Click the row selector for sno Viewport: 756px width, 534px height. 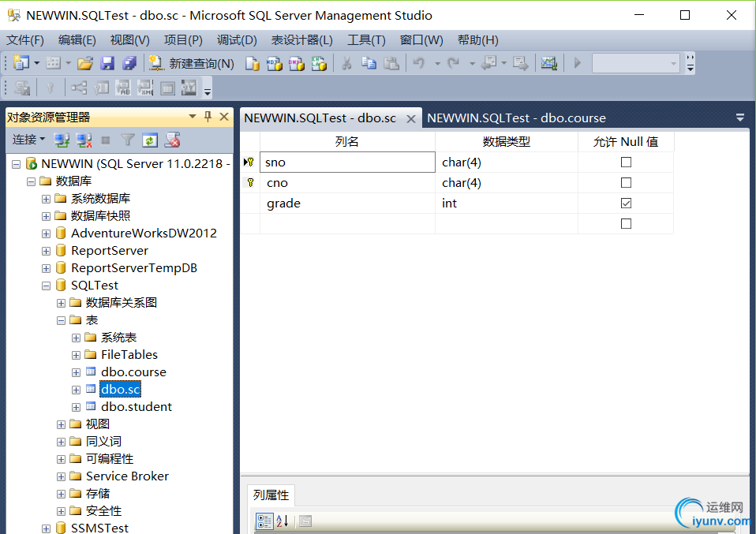point(249,162)
